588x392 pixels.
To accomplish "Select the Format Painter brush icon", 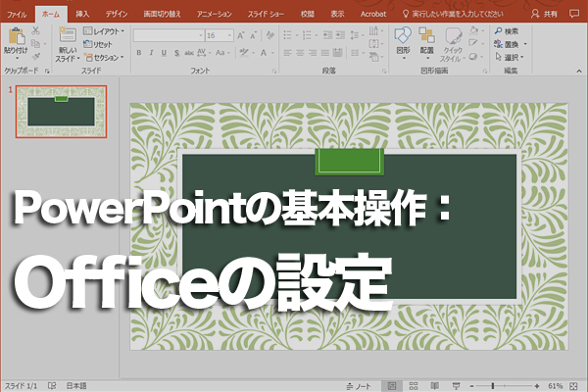I will click(x=35, y=56).
